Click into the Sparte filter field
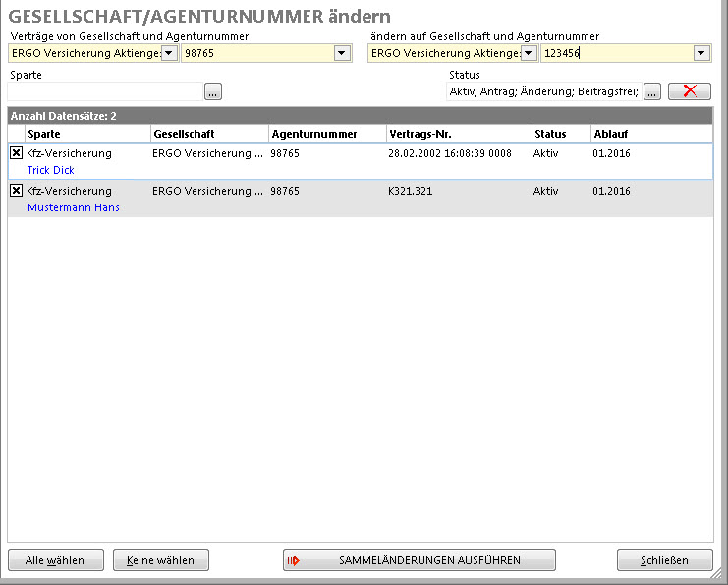This screenshot has width=728, height=585. [x=105, y=91]
